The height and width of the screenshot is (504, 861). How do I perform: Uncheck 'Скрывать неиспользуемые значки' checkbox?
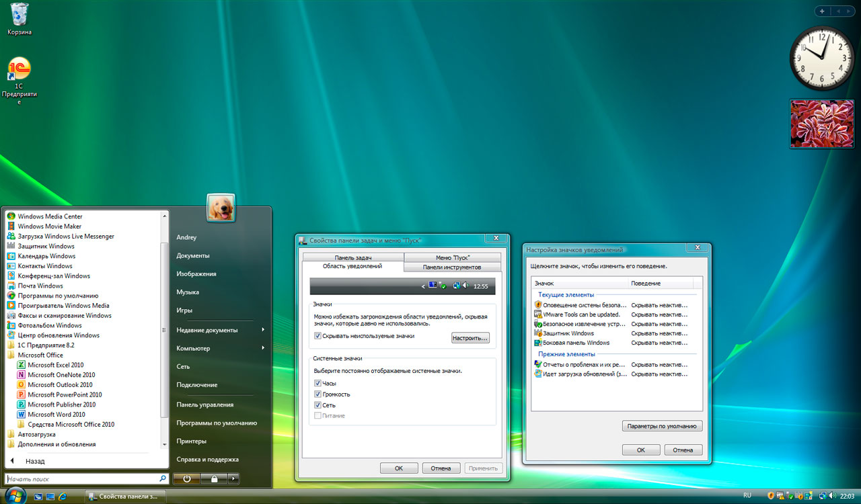tap(317, 336)
